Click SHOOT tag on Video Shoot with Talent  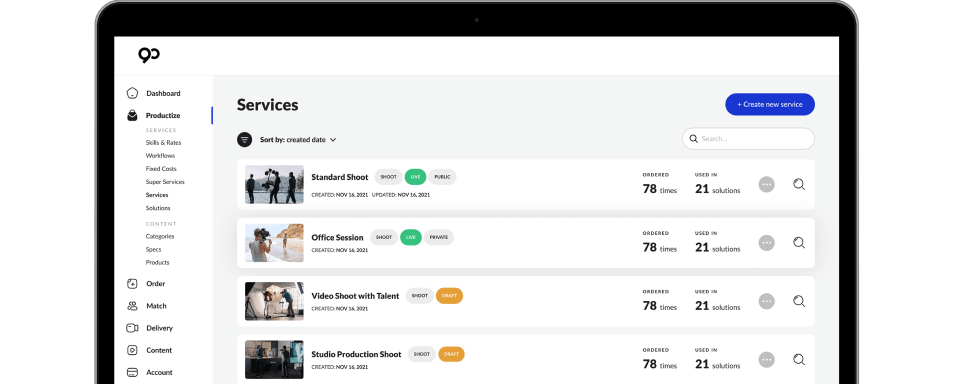click(x=419, y=296)
